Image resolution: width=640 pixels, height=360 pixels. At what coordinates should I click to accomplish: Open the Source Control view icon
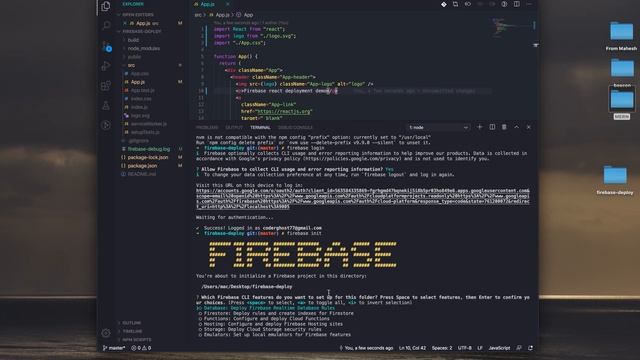click(106, 46)
